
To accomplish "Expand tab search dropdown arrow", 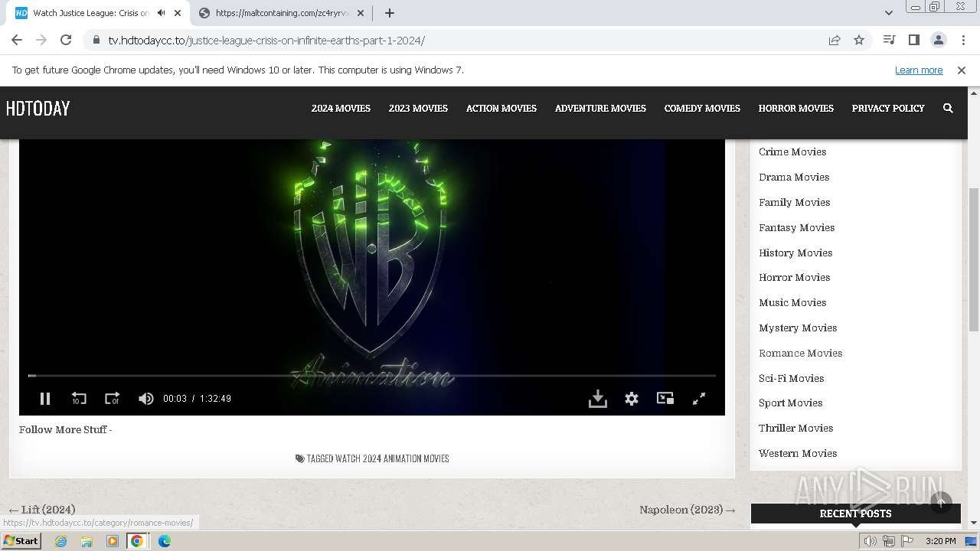I will (x=888, y=13).
